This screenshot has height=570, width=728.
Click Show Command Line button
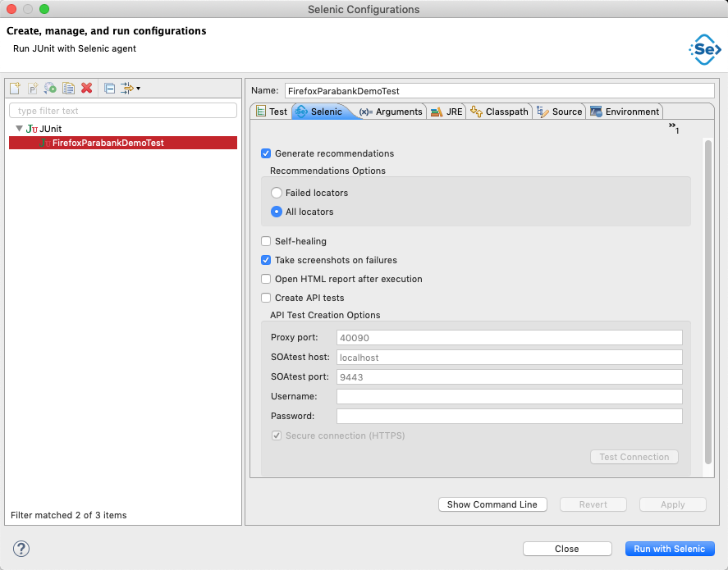[x=492, y=504]
